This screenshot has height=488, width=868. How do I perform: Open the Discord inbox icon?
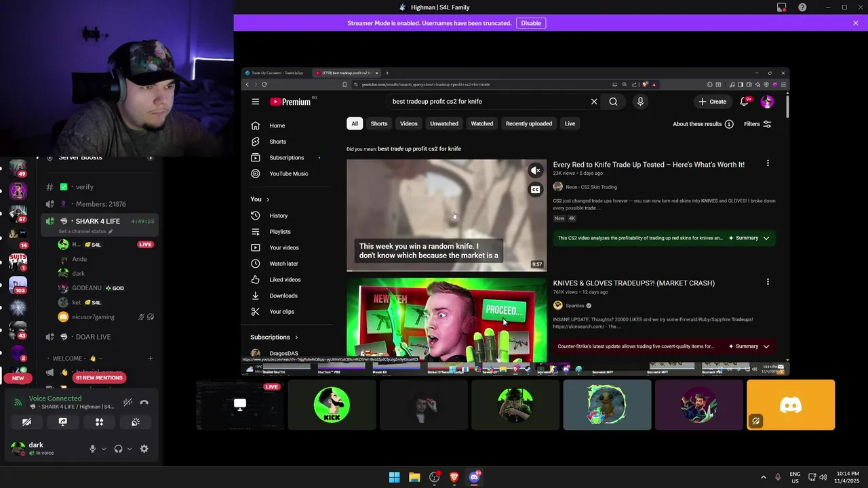click(782, 7)
